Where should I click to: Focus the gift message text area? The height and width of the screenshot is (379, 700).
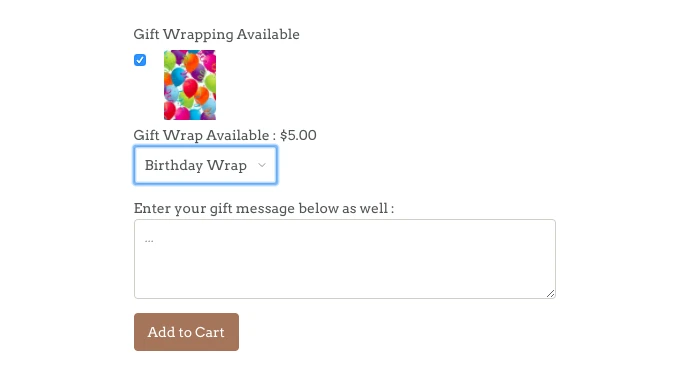(345, 259)
